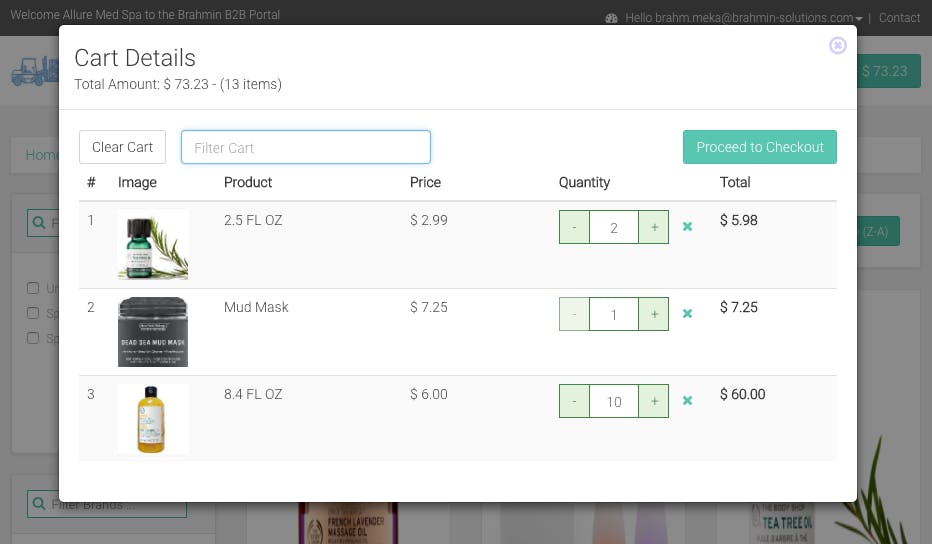Click Proceed to Checkout button
The image size is (932, 544).
pyautogui.click(x=760, y=147)
